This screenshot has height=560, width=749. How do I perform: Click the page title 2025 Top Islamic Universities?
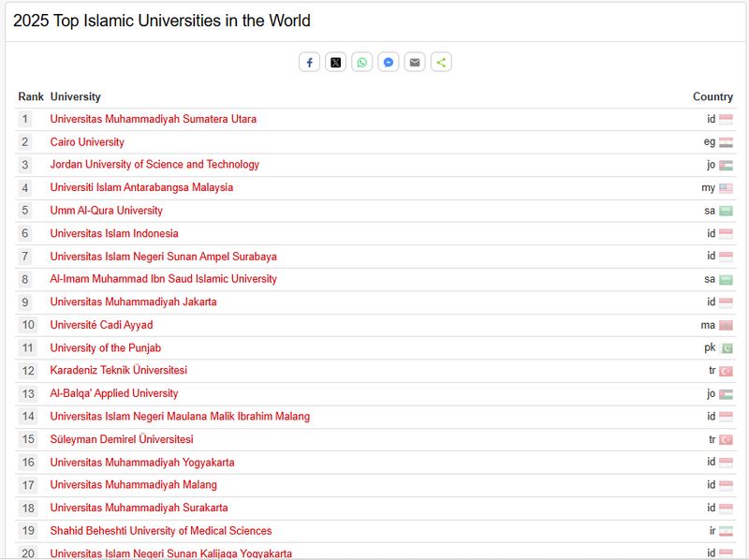pos(161,21)
